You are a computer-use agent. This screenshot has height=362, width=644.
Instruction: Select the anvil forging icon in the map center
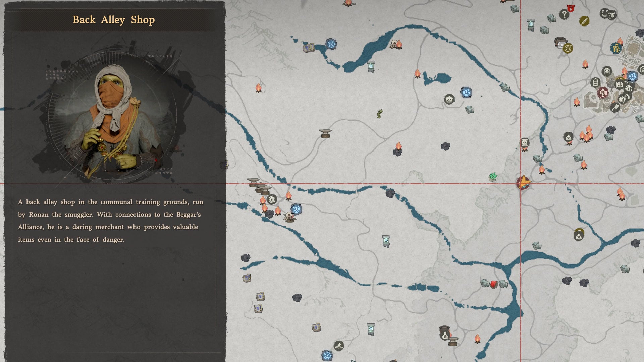[324, 133]
